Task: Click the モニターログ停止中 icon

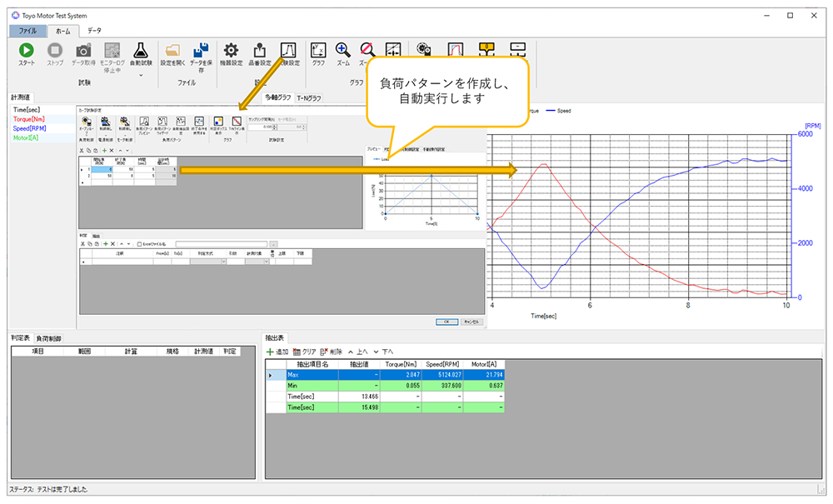Action: [x=112, y=51]
